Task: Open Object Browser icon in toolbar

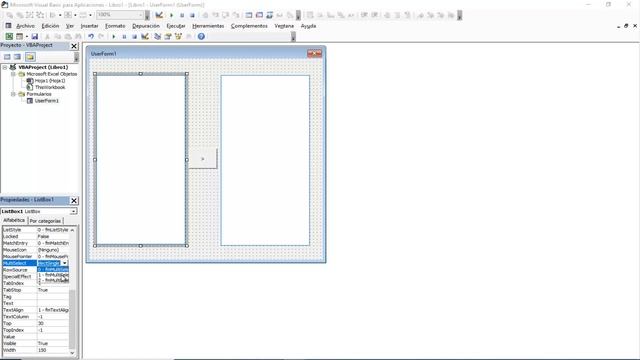Action: pos(178,36)
